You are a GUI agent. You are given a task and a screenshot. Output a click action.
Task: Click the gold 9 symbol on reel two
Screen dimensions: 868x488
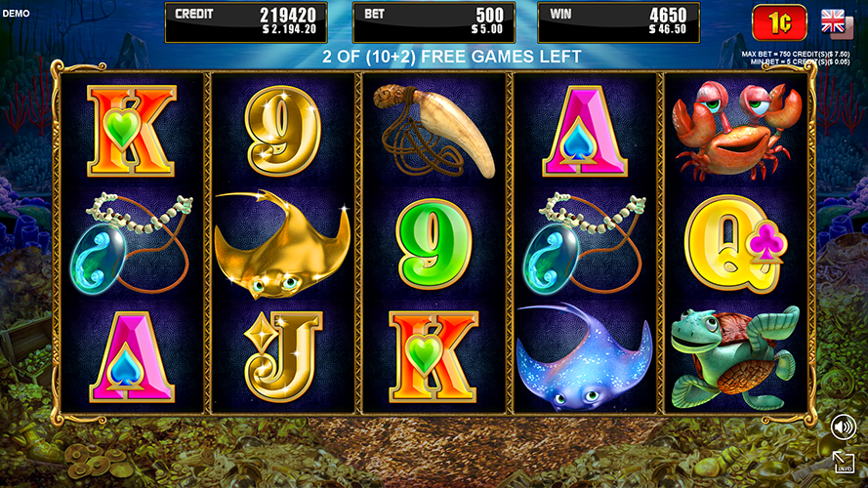(x=283, y=131)
